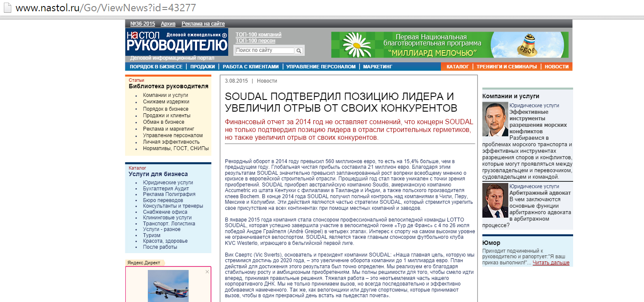The height and width of the screenshot is (302, 644).
Task: Open 'ТОП-100 персон' link
Action: pos(255,41)
